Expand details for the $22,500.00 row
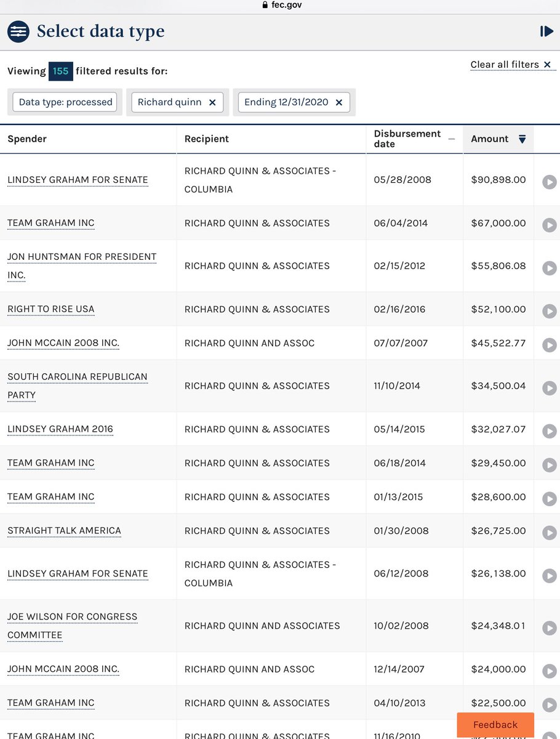The width and height of the screenshot is (560, 739). pyautogui.click(x=549, y=705)
